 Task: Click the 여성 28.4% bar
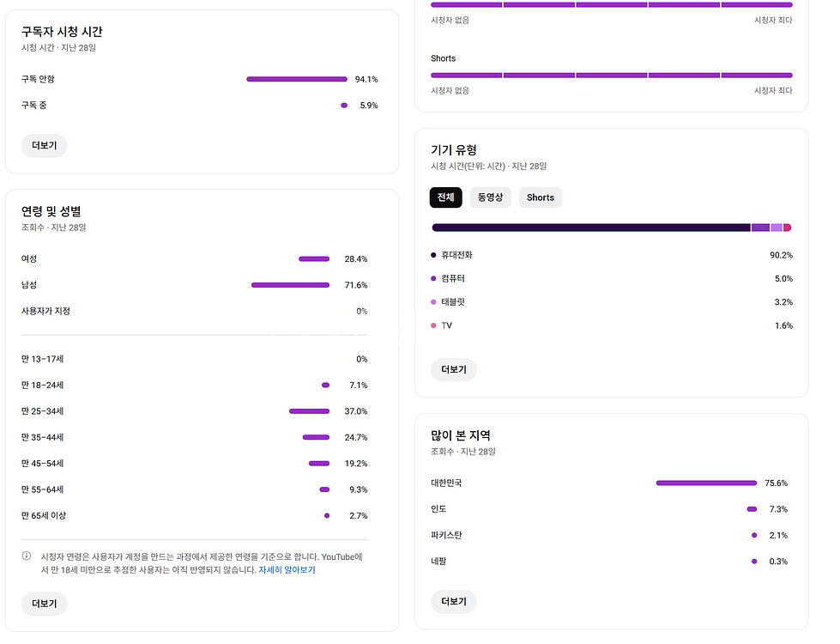pos(314,259)
